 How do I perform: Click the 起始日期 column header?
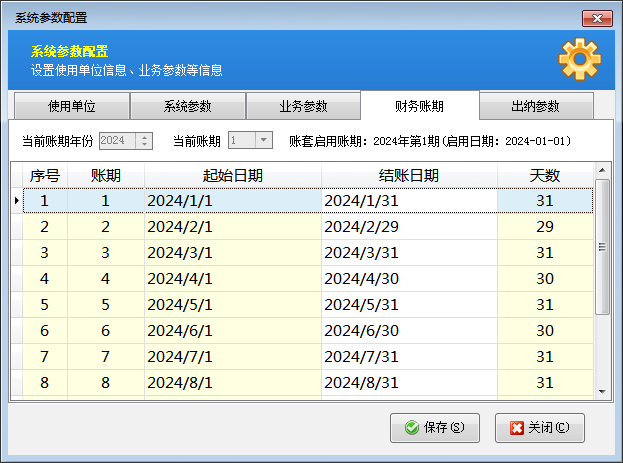click(x=232, y=176)
